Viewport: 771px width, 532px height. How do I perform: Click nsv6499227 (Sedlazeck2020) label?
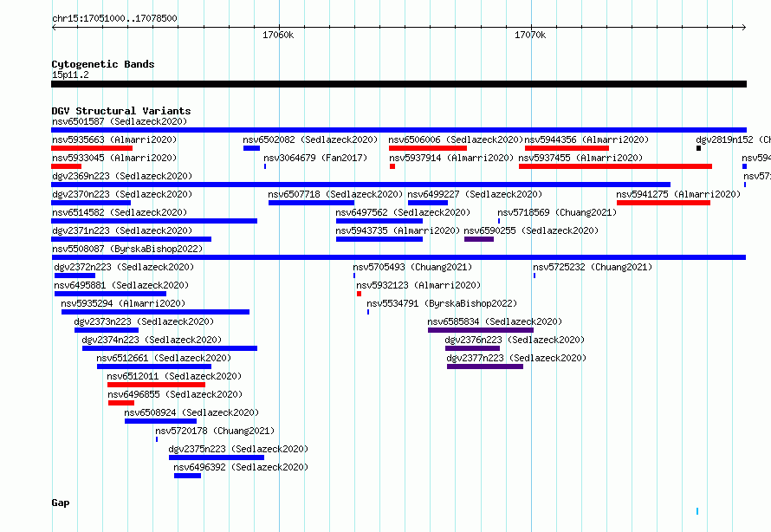[475, 194]
